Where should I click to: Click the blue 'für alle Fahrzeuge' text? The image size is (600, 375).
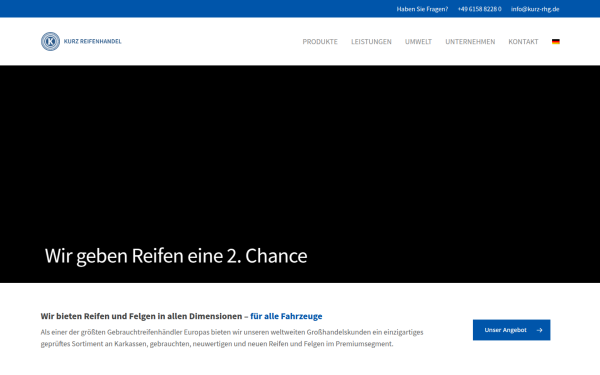[x=286, y=316]
